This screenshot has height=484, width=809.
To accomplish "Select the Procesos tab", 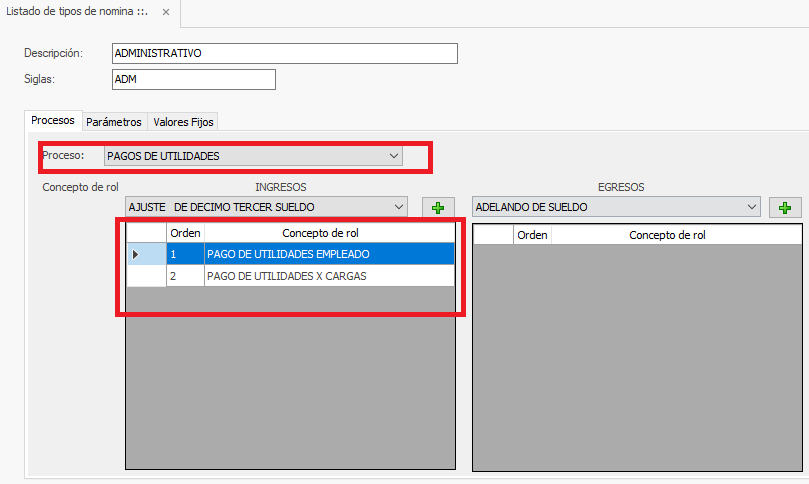I will [x=53, y=121].
